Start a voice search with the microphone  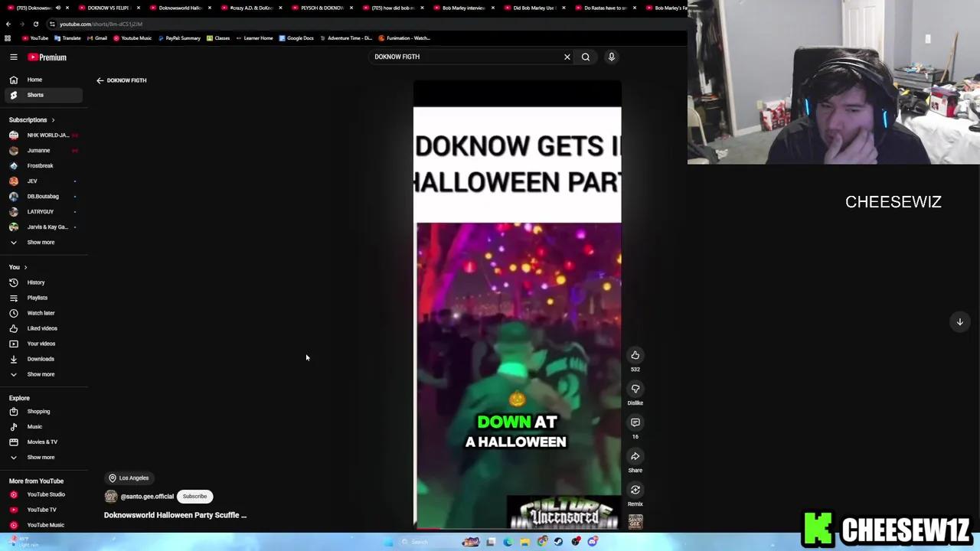tap(611, 57)
